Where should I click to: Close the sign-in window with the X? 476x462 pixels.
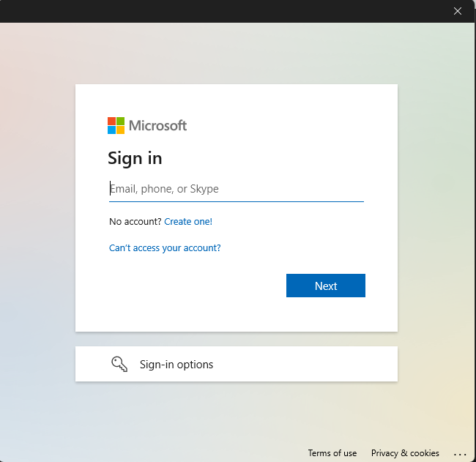point(458,11)
